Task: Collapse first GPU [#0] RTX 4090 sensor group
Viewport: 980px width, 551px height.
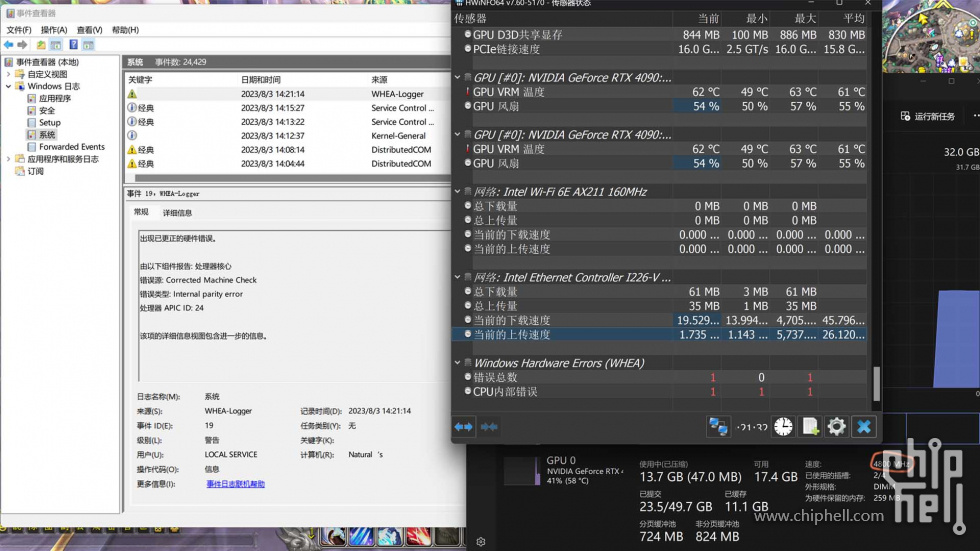Action: [x=458, y=77]
